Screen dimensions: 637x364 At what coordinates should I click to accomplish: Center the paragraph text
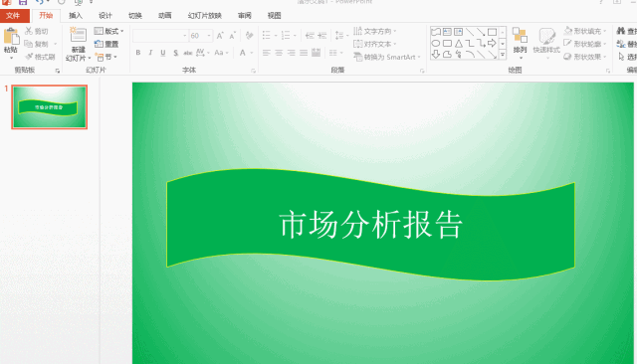tap(279, 53)
